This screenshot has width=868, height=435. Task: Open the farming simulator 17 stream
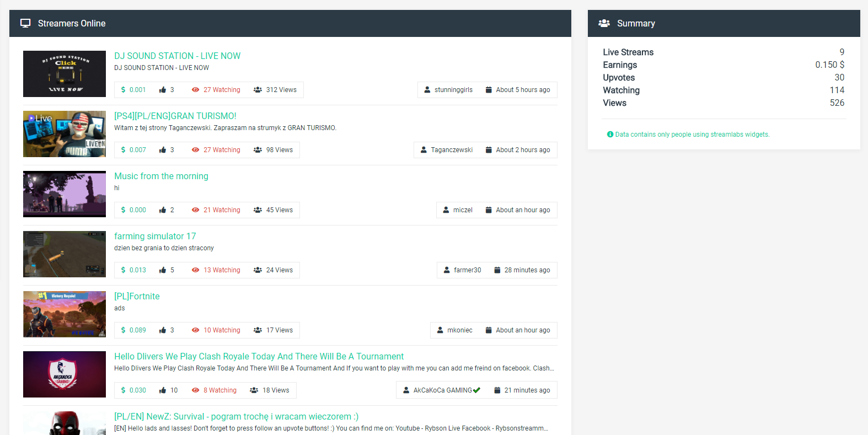(155, 236)
